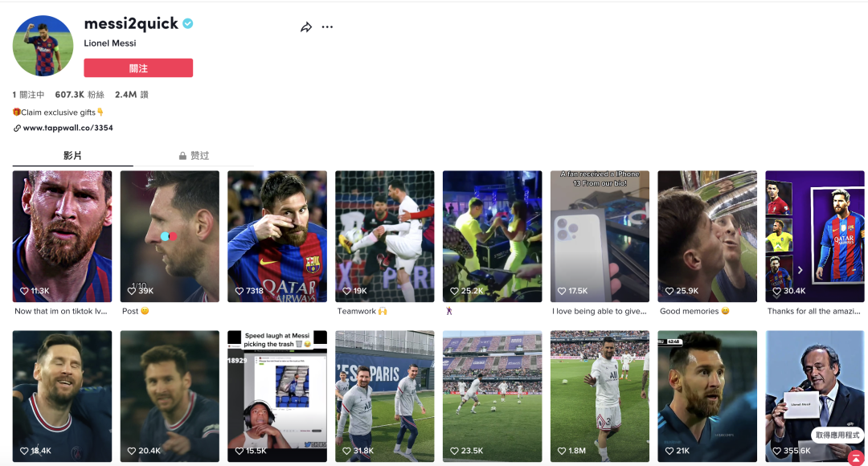Image resolution: width=868 pixels, height=466 pixels.
Task: Open the video with 7318 likes
Action: (x=277, y=236)
